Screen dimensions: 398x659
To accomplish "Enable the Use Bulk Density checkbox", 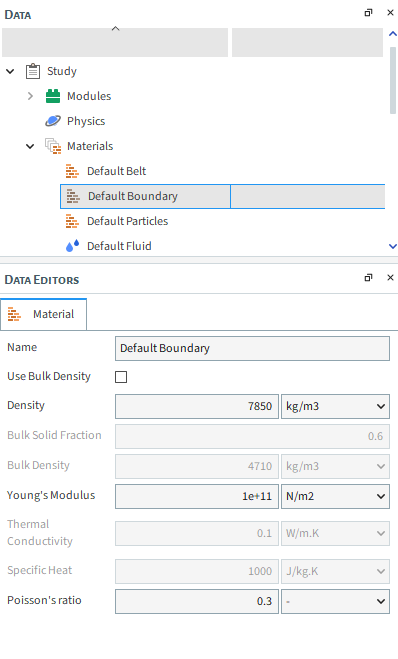I will (x=121, y=377).
